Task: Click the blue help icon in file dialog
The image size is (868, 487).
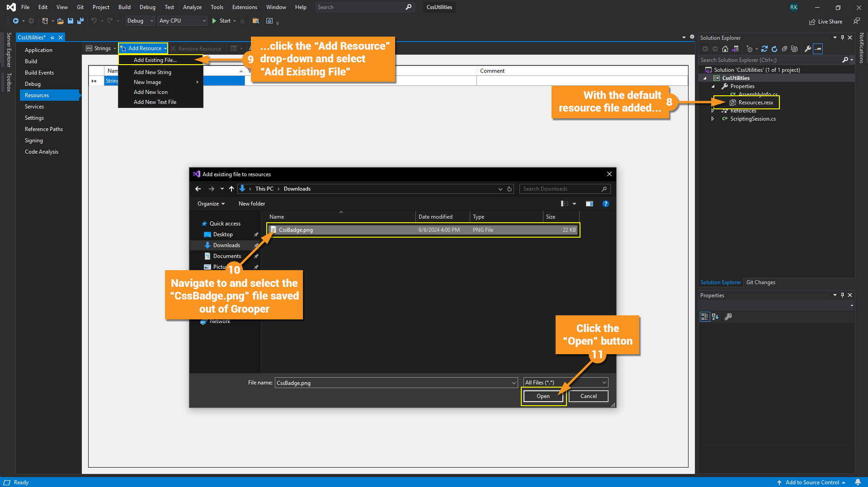Action: point(606,204)
